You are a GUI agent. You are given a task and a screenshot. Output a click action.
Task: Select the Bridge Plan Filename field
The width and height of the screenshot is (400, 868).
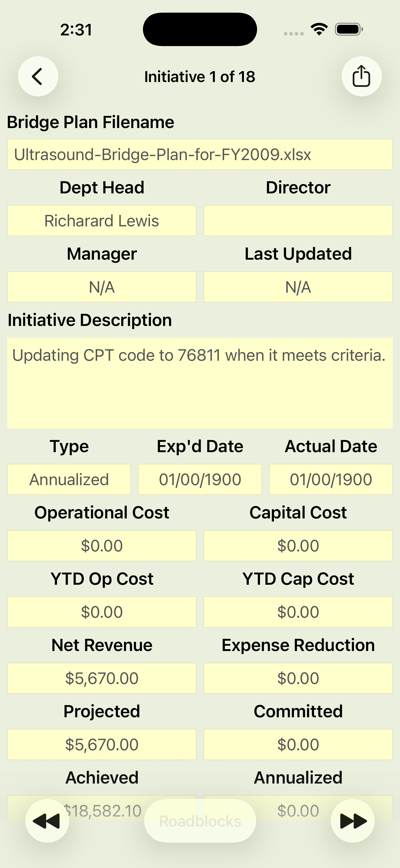point(200,154)
